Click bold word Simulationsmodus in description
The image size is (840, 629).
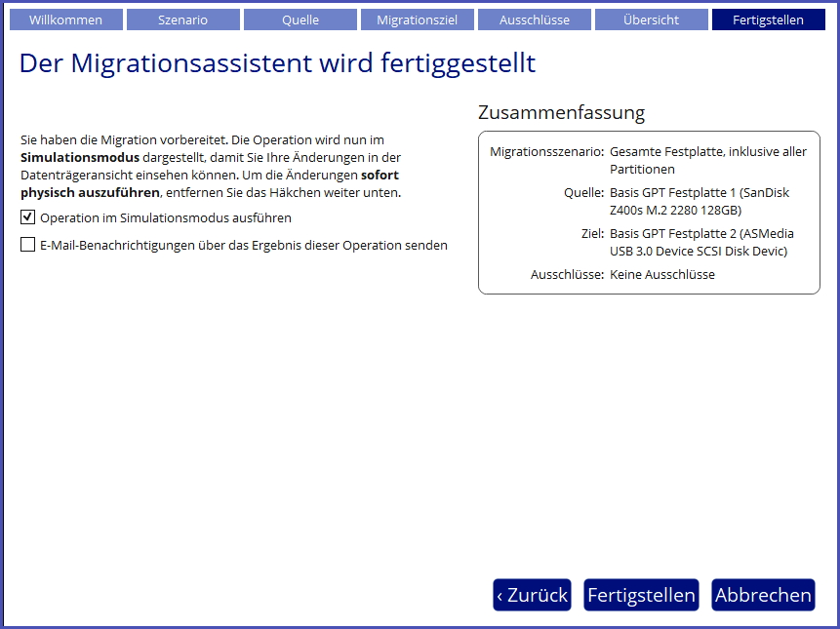pos(80,156)
